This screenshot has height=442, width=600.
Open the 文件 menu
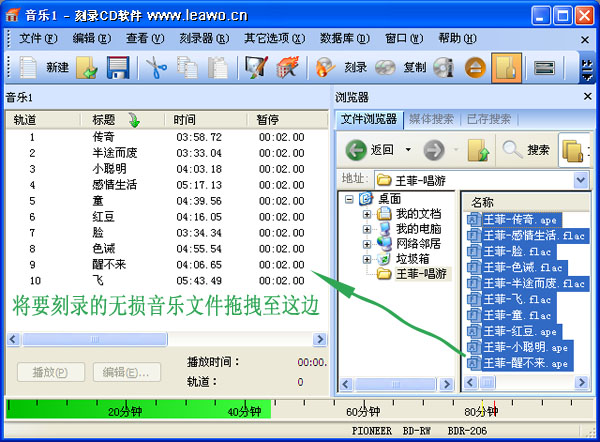[38, 38]
